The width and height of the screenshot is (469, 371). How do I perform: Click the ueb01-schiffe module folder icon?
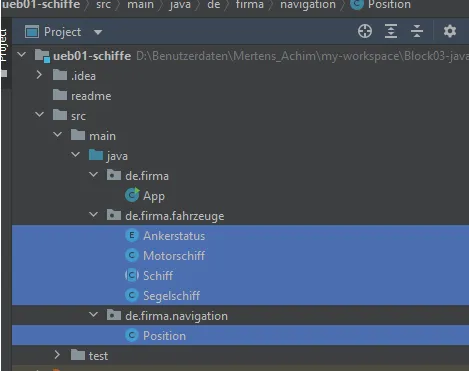pyautogui.click(x=43, y=56)
